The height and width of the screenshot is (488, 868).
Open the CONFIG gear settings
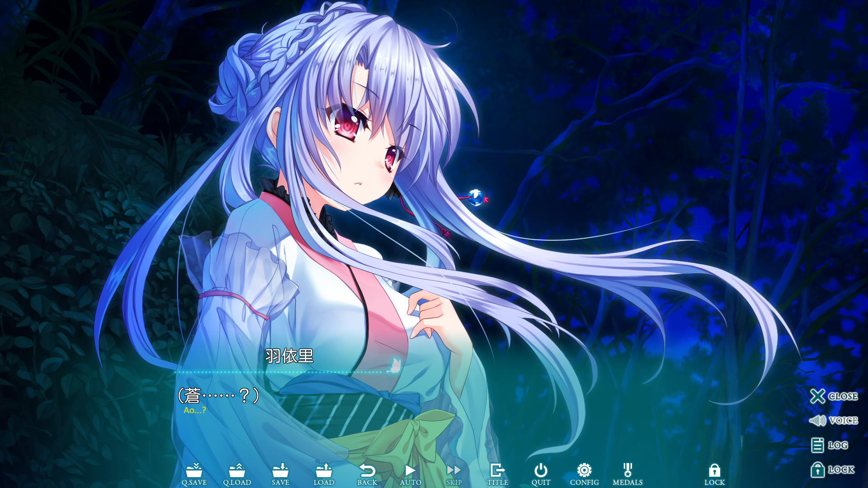(x=584, y=474)
